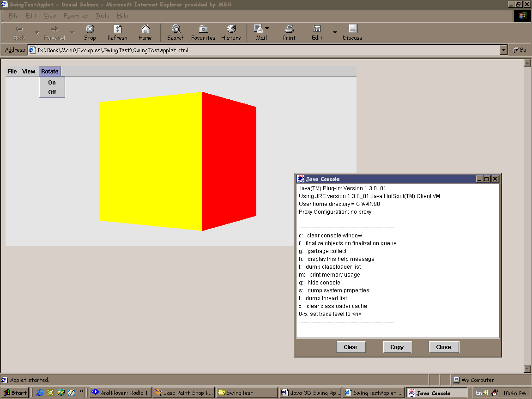
Task: Click the Go button beside the address bar
Action: pos(520,50)
